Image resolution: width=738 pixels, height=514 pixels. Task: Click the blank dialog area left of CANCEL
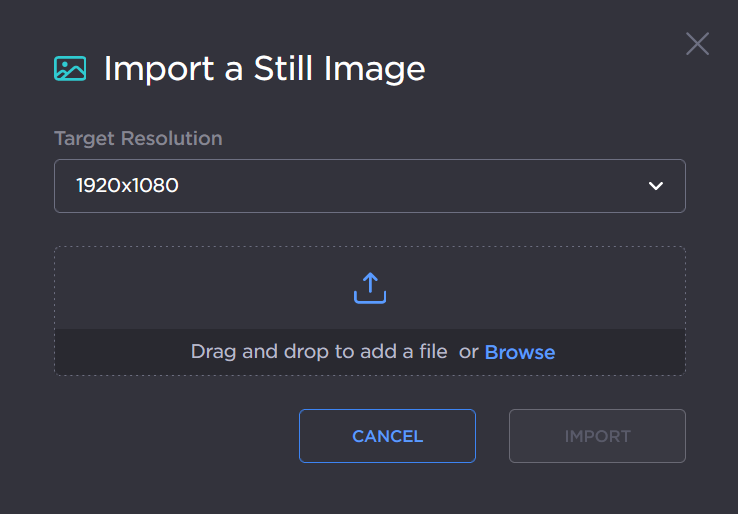point(170,436)
